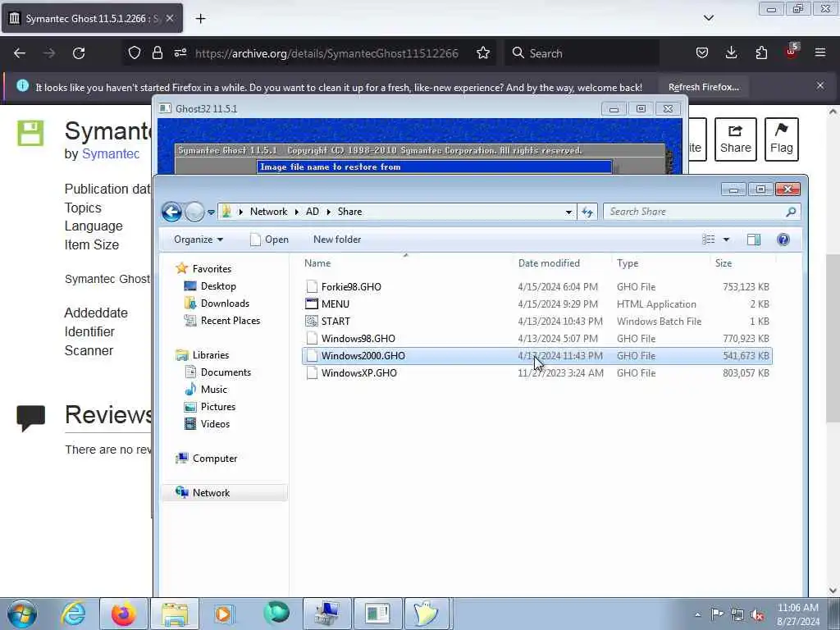This screenshot has height=630, width=840.
Task: Select the Forkie98.GHO file
Action: [x=536, y=286]
